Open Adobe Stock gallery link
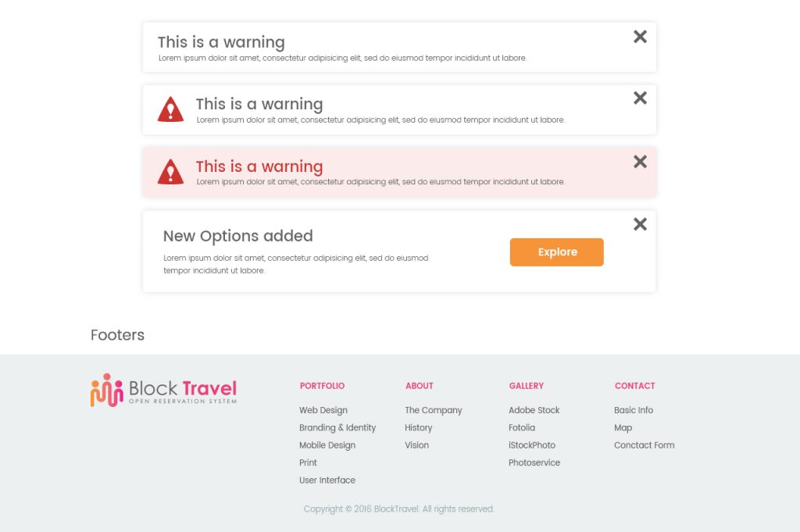The image size is (800, 532). [x=534, y=410]
